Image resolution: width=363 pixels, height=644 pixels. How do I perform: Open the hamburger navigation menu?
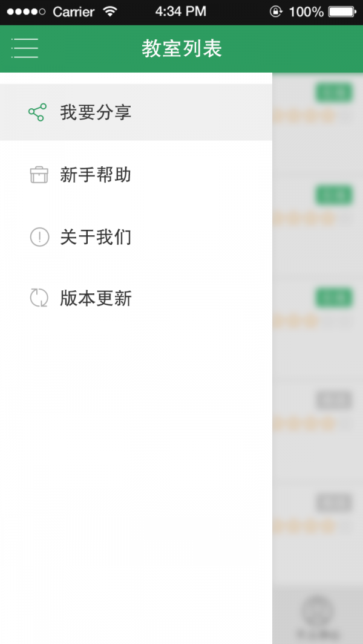24,48
